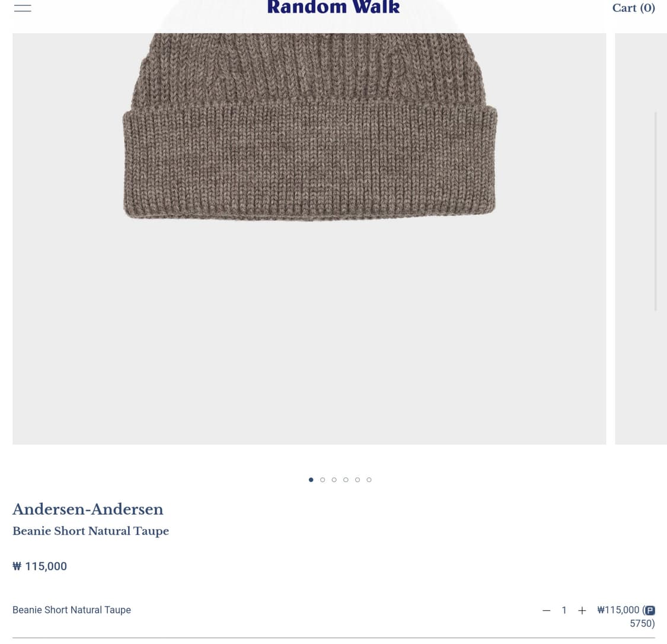Click the quantity field showing 1

click(x=564, y=610)
